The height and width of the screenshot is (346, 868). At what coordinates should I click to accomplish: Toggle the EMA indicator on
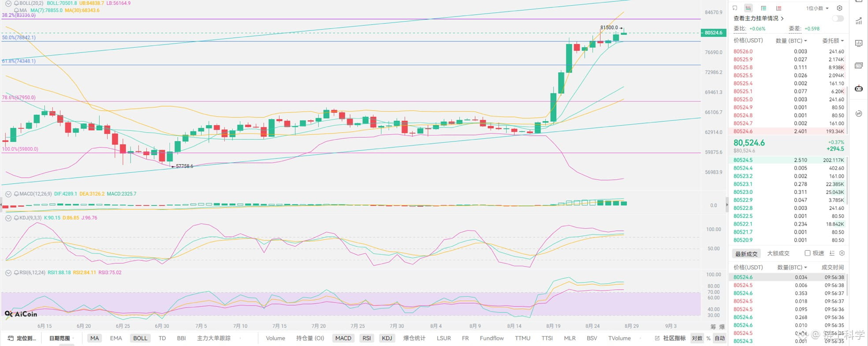click(x=116, y=339)
